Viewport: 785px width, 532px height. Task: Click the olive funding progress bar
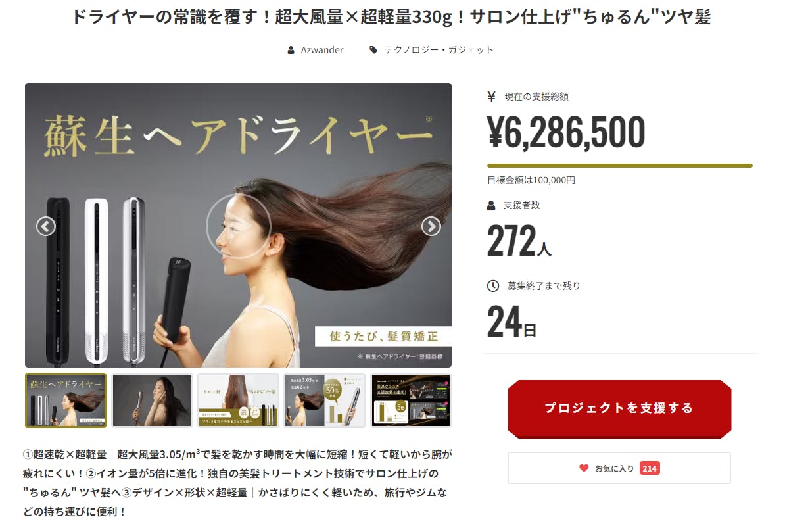point(620,166)
